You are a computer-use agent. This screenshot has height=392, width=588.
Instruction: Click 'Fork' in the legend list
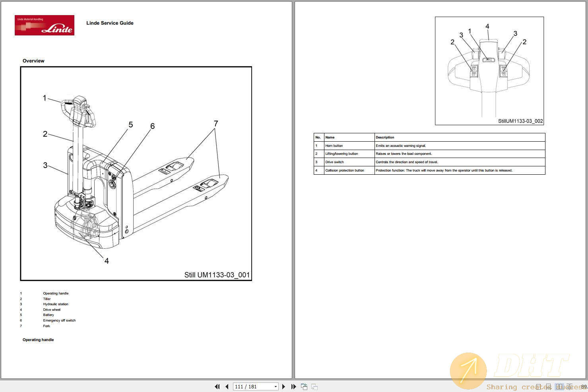(47, 326)
